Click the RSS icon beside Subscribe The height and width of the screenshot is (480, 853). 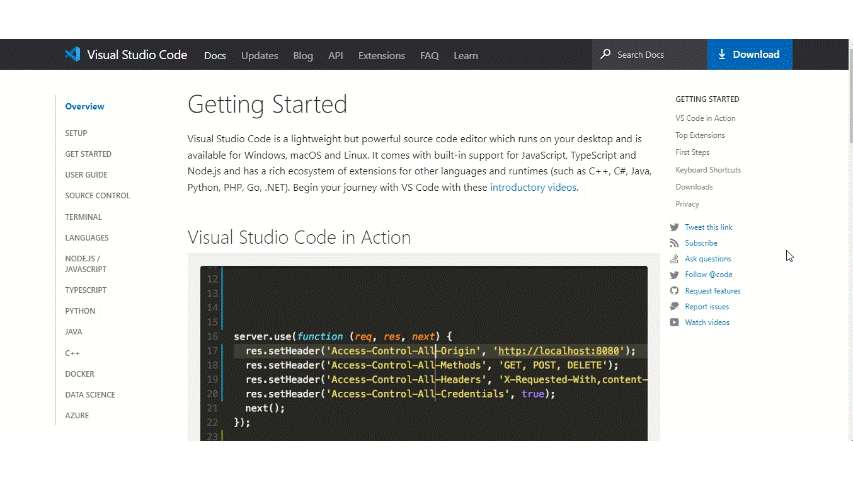coord(675,243)
